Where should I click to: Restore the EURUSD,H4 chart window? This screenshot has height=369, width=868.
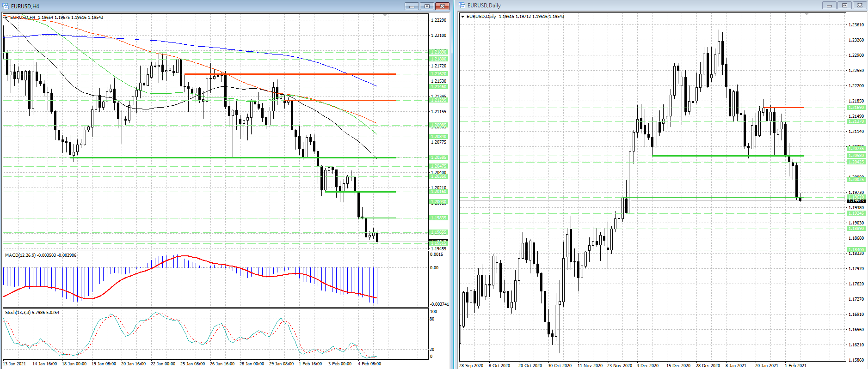(x=426, y=6)
